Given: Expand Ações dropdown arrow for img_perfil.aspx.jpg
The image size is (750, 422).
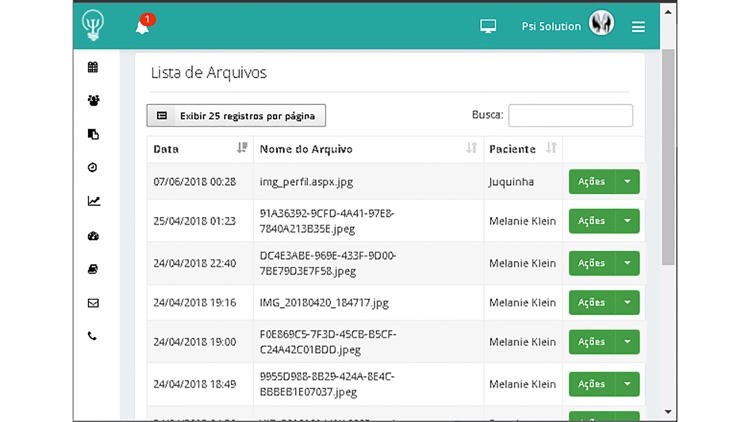Looking at the screenshot, I should tap(627, 182).
